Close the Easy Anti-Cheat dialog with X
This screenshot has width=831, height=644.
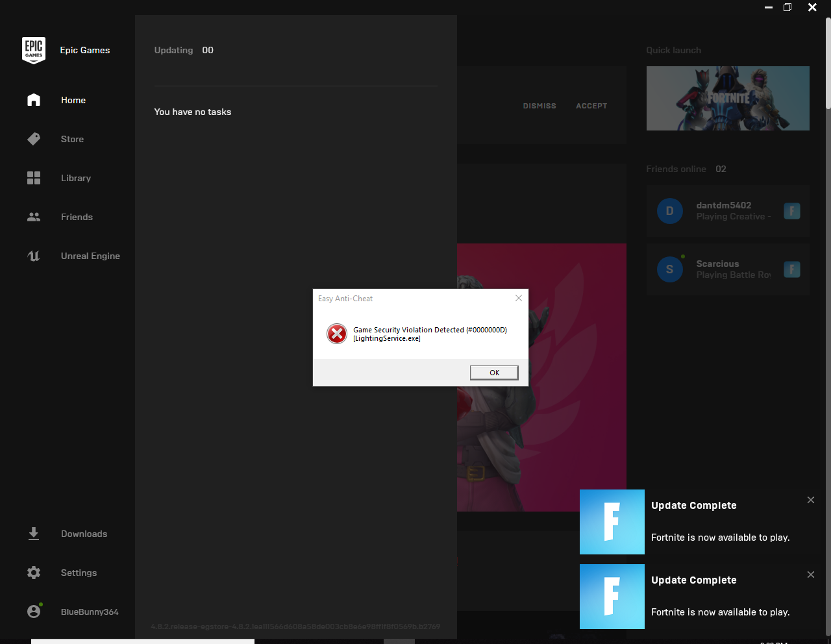518,298
